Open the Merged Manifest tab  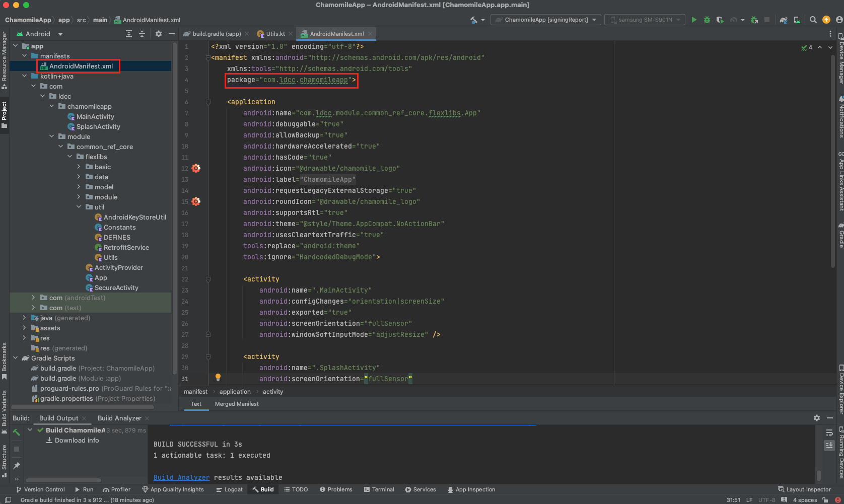(237, 404)
